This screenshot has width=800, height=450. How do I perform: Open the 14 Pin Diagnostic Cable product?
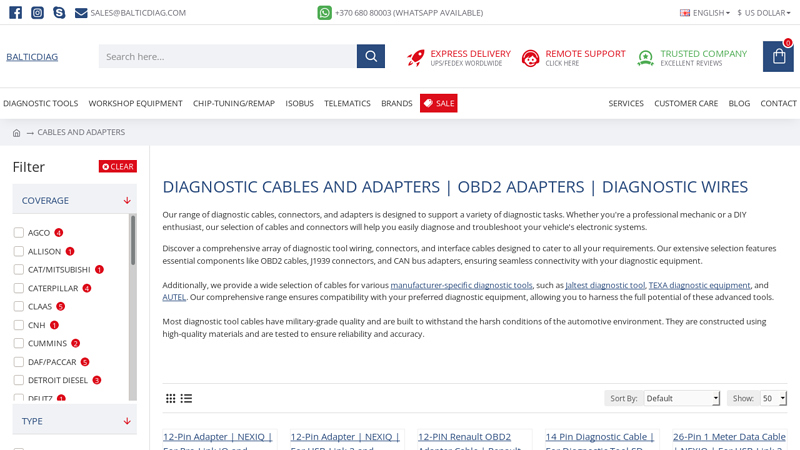click(599, 441)
